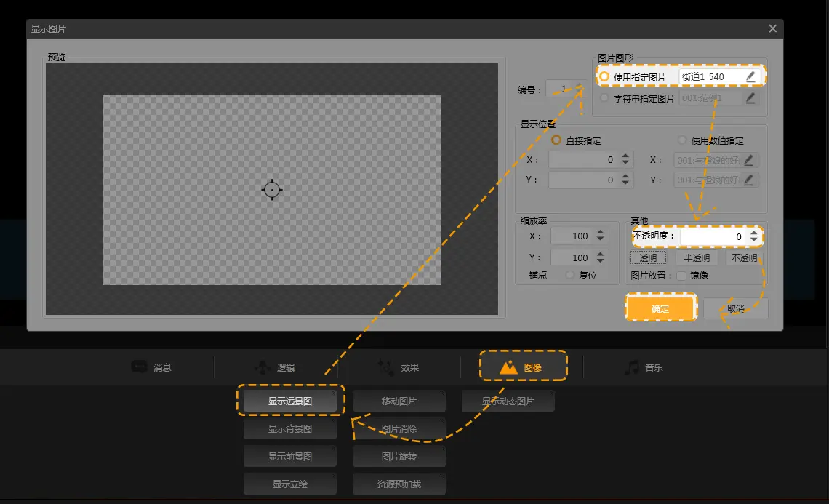Click the 确定 (OK) button
Screen dimensions: 829x504
(x=660, y=308)
